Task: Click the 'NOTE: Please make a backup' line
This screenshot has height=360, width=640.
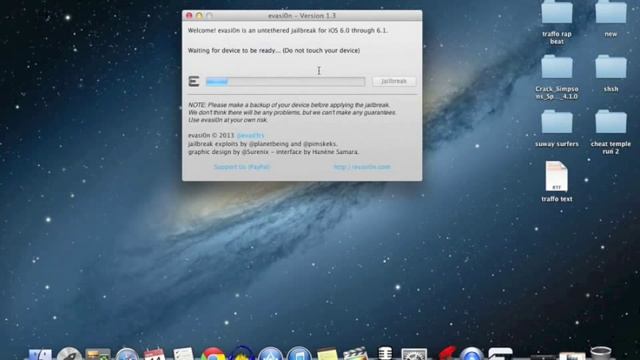Action: (x=289, y=105)
